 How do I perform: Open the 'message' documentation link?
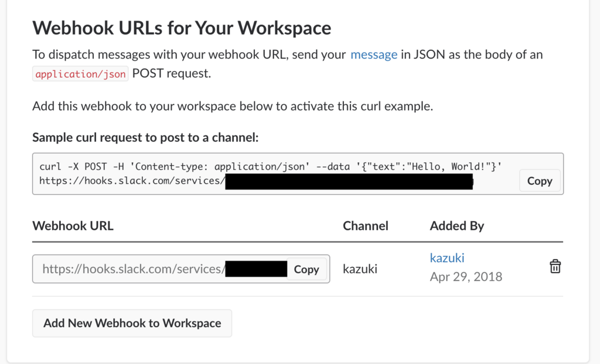pos(374,54)
